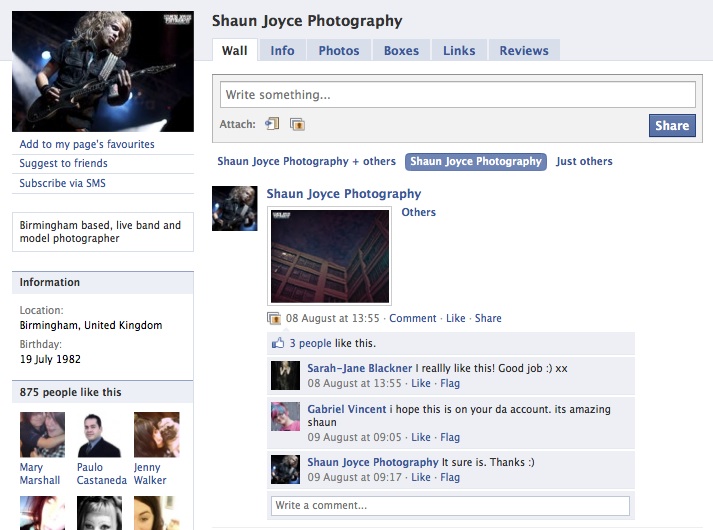This screenshot has height=530, width=713.
Task: Open the building photo thumbnail in the post
Action: pos(330,256)
